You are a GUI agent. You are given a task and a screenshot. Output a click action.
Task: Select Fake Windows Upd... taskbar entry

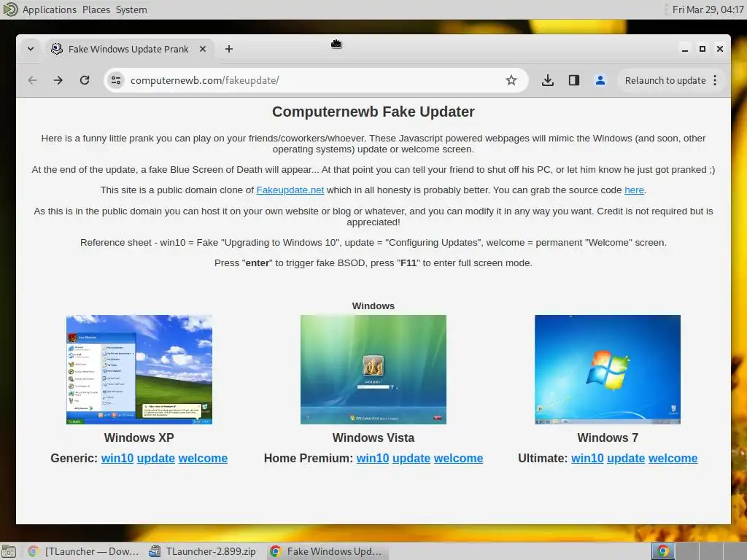(327, 551)
